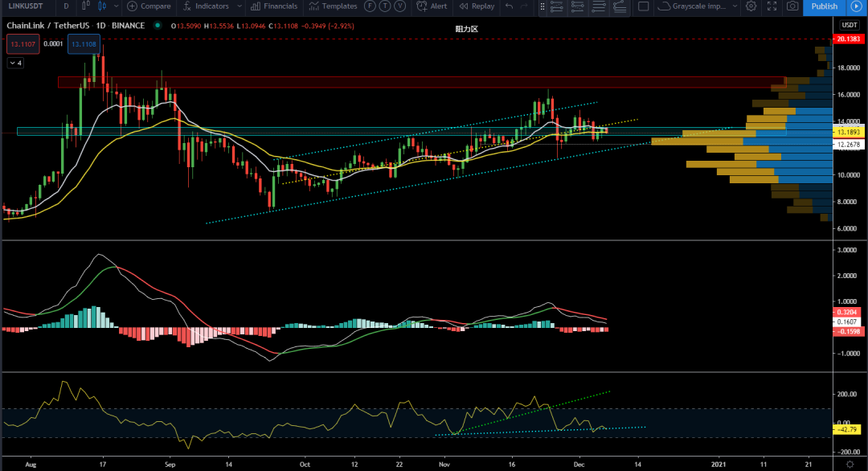Enter fullscreen mode

(772, 6)
